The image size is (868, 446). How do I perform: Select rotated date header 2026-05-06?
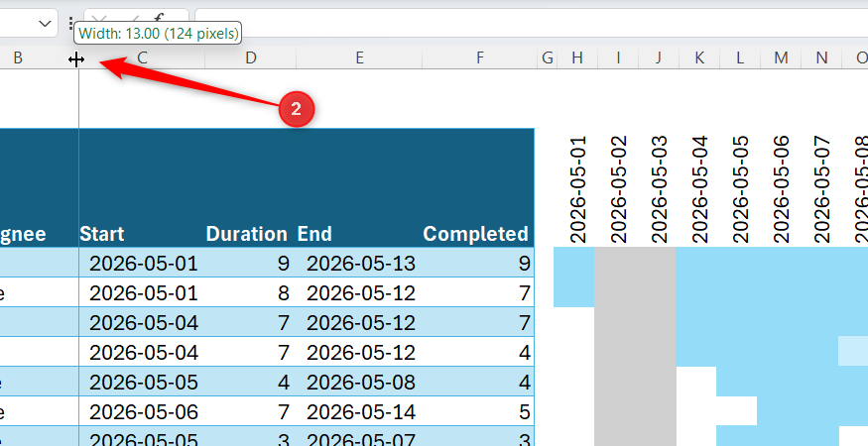(x=781, y=190)
